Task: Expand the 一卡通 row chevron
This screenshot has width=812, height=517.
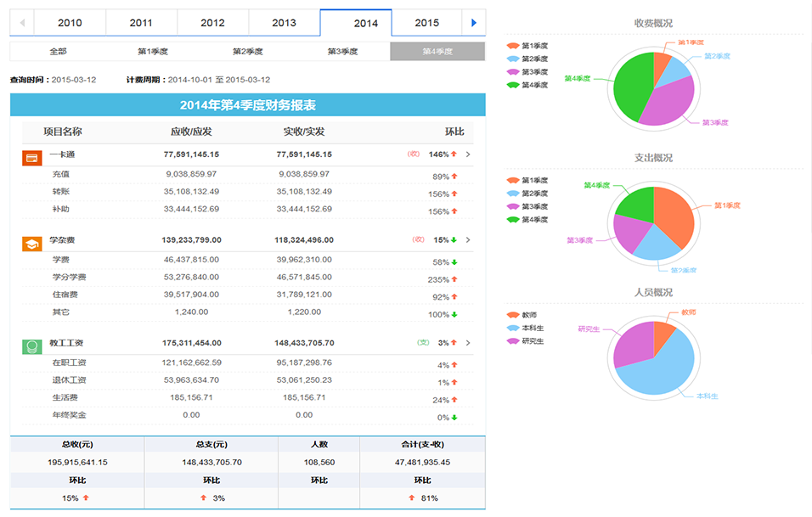Action: click(468, 155)
